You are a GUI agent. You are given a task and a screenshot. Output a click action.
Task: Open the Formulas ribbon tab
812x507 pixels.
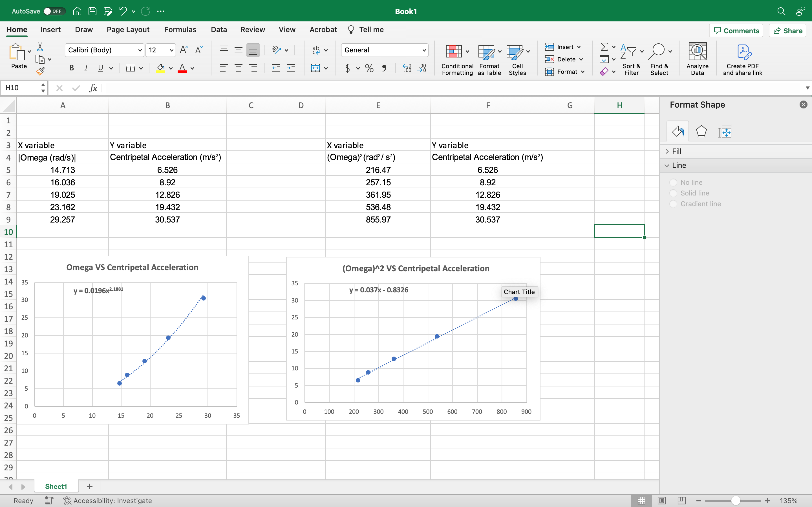(180, 30)
